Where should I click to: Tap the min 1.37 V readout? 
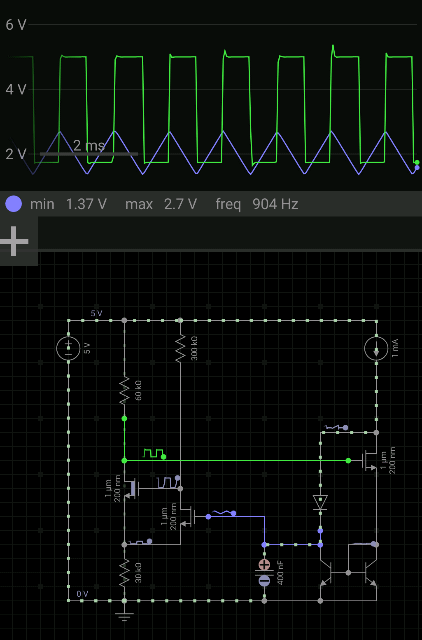[x=69, y=204]
